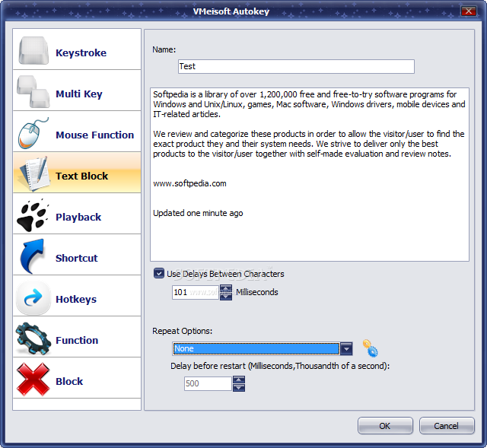The image size is (487, 448).
Task: Toggle Use Delays Between Characters checkbox
Action: pyautogui.click(x=159, y=274)
